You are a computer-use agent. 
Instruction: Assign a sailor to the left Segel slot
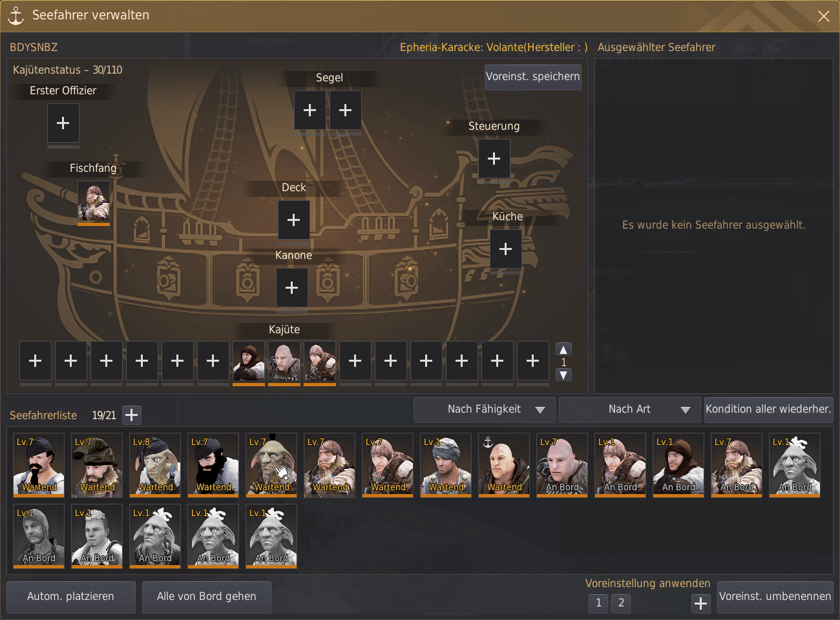point(310,110)
